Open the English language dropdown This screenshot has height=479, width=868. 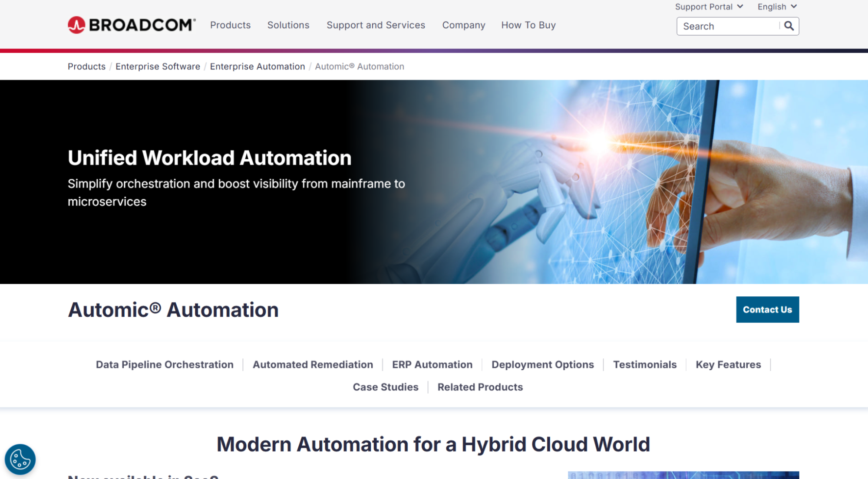click(777, 7)
